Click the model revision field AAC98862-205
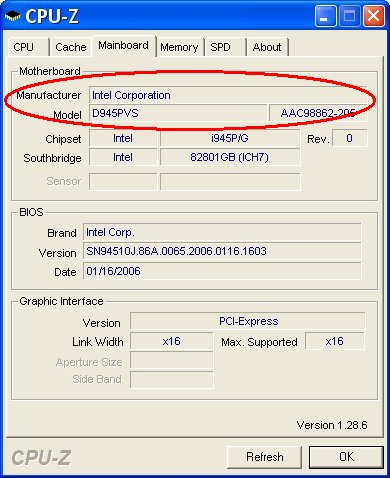This screenshot has width=390, height=478. 318,113
